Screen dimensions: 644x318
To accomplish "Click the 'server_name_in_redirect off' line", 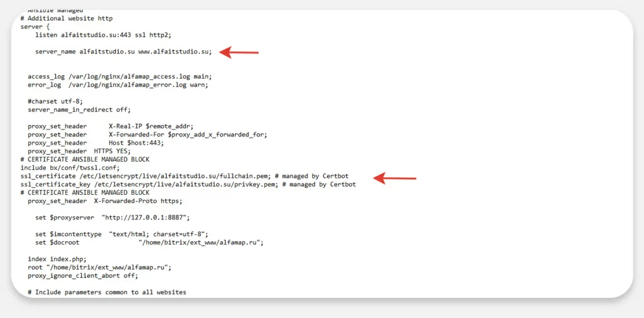I will (x=79, y=109).
